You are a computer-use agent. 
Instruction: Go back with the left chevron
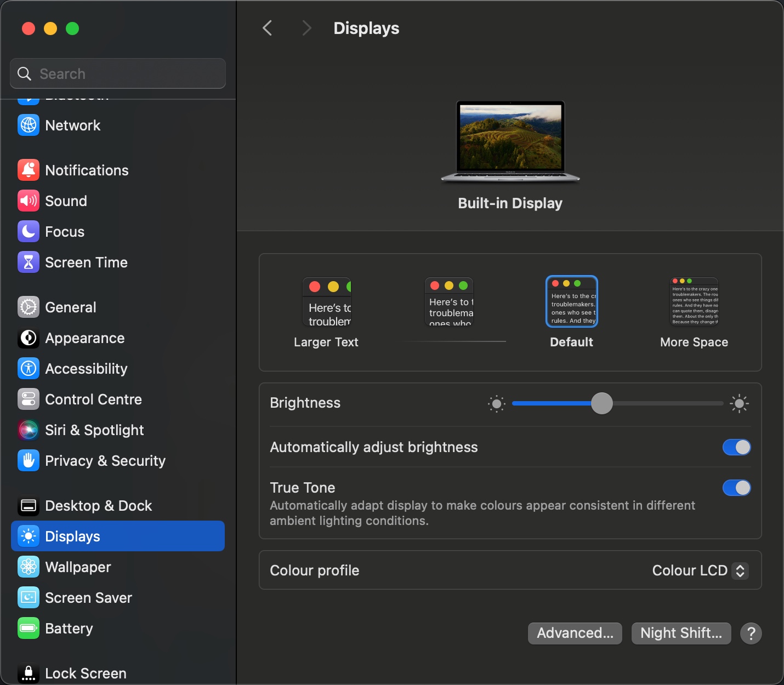[x=268, y=28]
